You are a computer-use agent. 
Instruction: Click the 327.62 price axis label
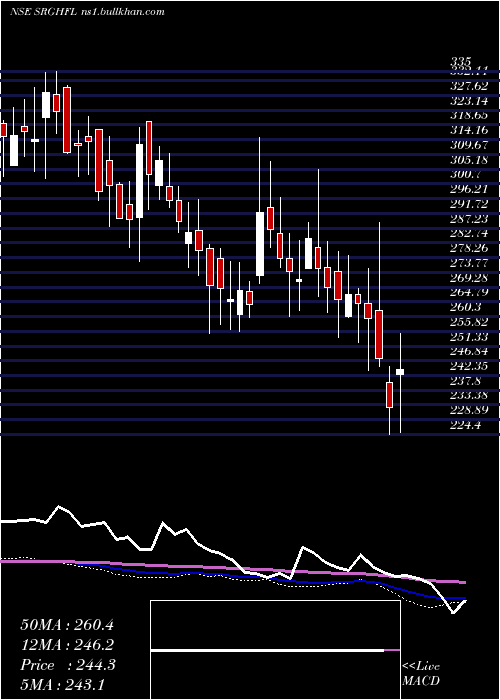click(469, 86)
